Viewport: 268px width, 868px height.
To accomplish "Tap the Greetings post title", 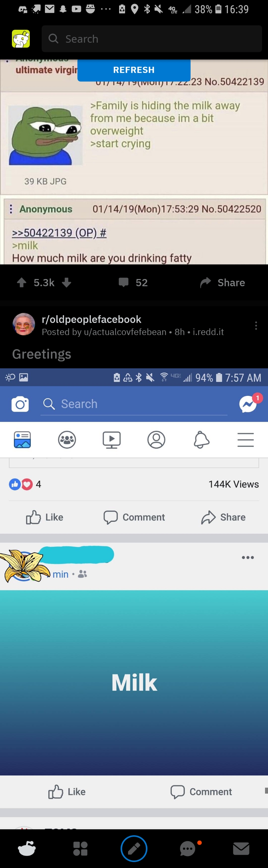I will [42, 354].
